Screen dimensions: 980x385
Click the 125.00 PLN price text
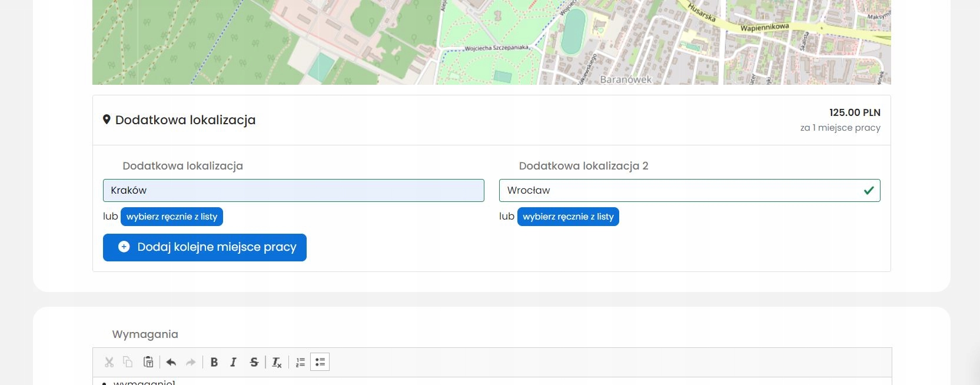pos(855,112)
